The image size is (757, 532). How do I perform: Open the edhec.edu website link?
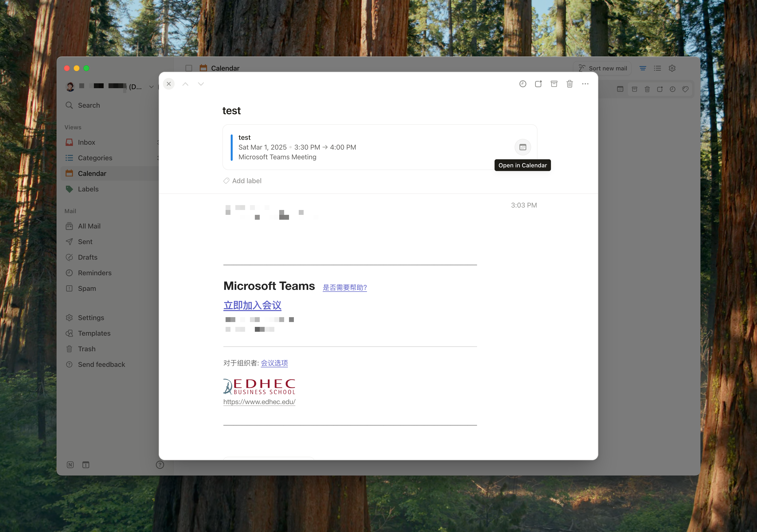pos(259,402)
